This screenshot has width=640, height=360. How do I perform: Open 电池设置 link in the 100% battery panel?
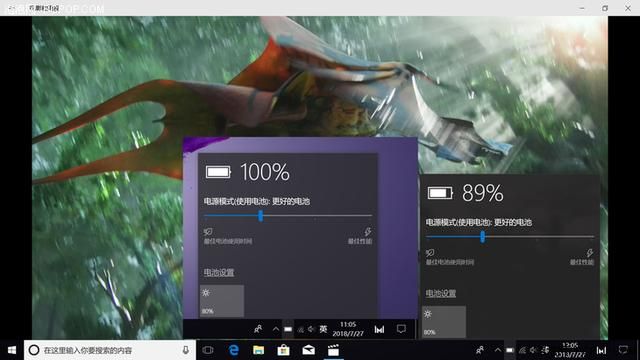coord(219,272)
